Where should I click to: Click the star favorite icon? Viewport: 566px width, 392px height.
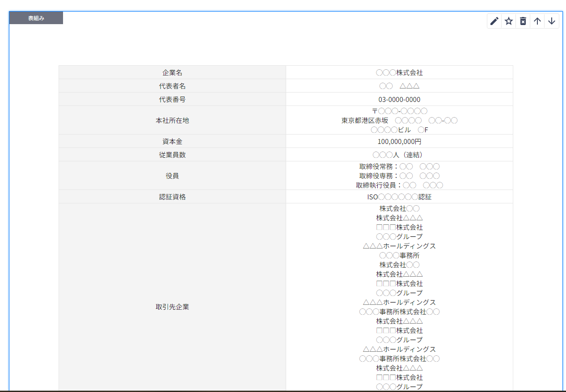508,21
